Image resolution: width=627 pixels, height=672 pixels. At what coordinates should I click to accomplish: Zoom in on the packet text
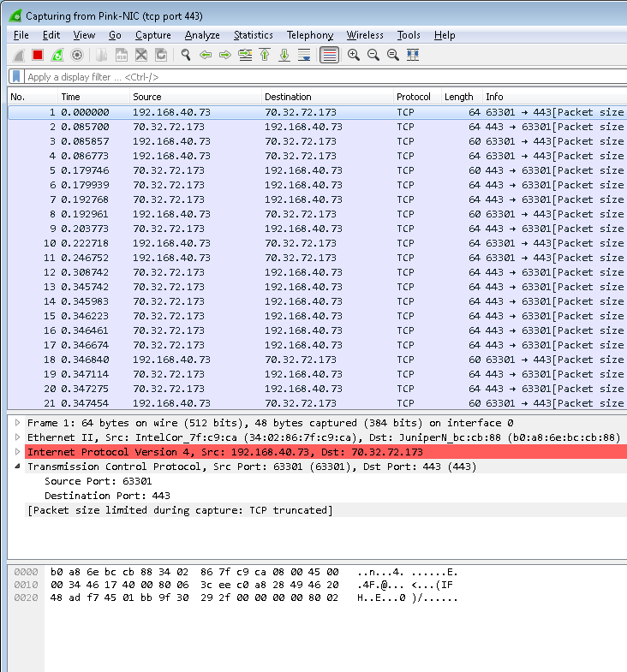click(x=354, y=55)
